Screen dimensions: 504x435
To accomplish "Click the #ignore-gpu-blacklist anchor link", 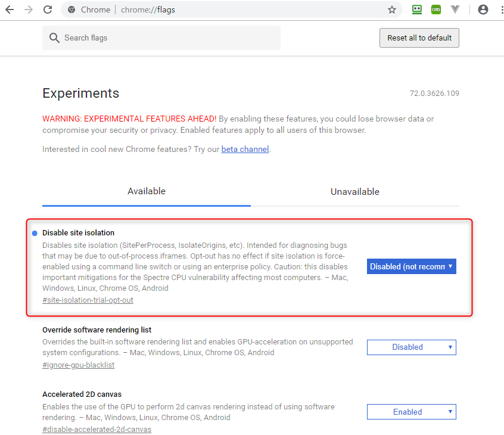I will tap(78, 365).
